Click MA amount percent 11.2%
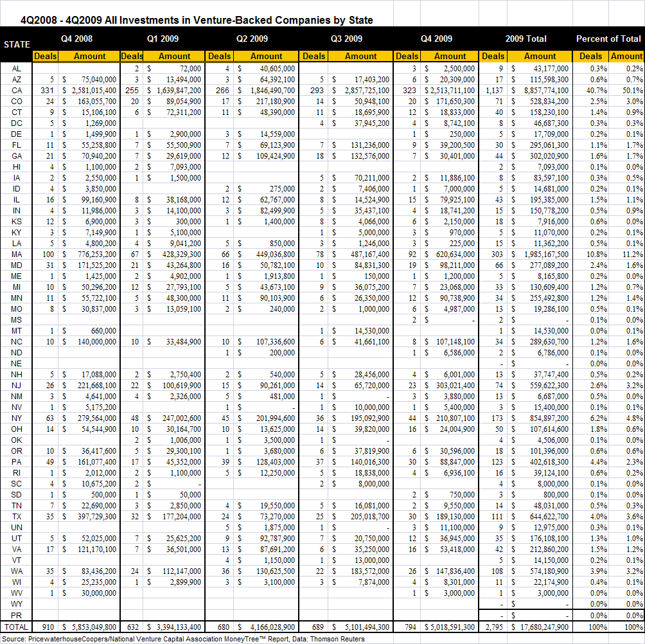 (x=633, y=255)
